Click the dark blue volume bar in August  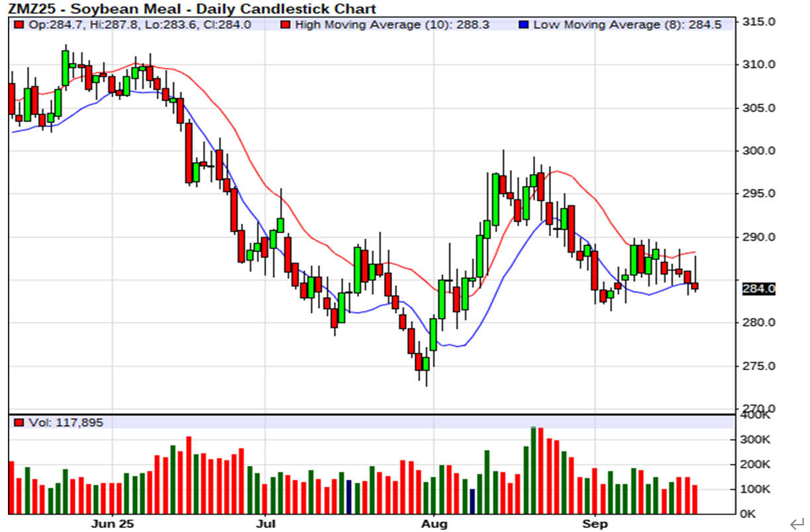pyautogui.click(x=472, y=501)
